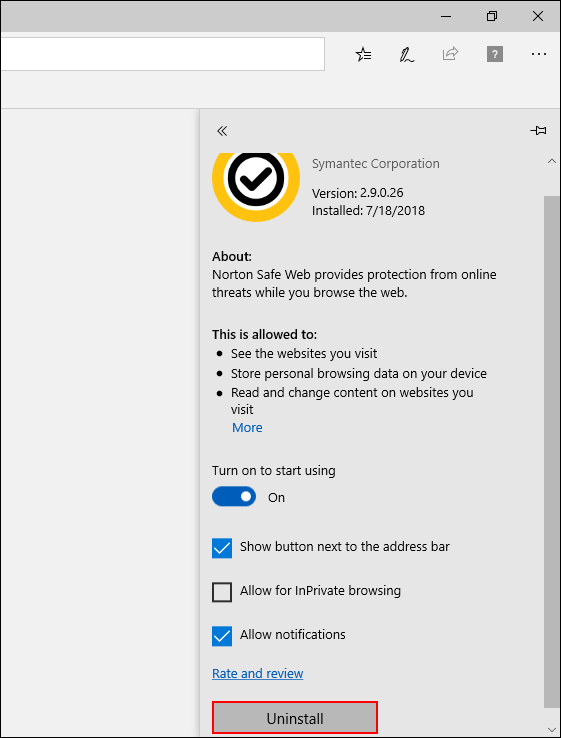This screenshot has height=738, width=561.
Task: Click the Norton question mark extension button
Action: [495, 54]
